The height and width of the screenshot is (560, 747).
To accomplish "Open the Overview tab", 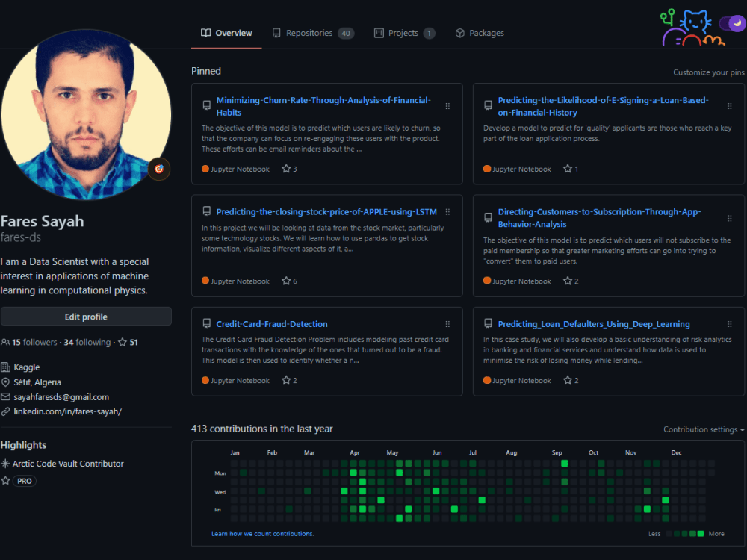I will pos(226,33).
